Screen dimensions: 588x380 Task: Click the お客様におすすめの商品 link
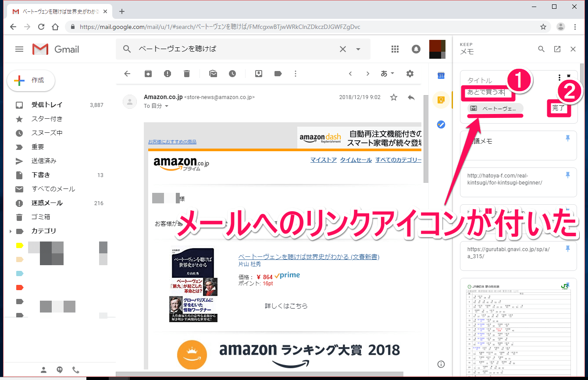pos(172,142)
